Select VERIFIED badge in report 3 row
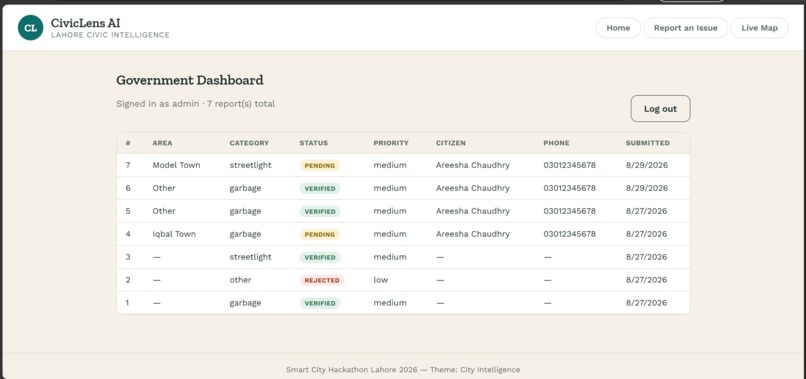The width and height of the screenshot is (806, 379). (x=320, y=257)
